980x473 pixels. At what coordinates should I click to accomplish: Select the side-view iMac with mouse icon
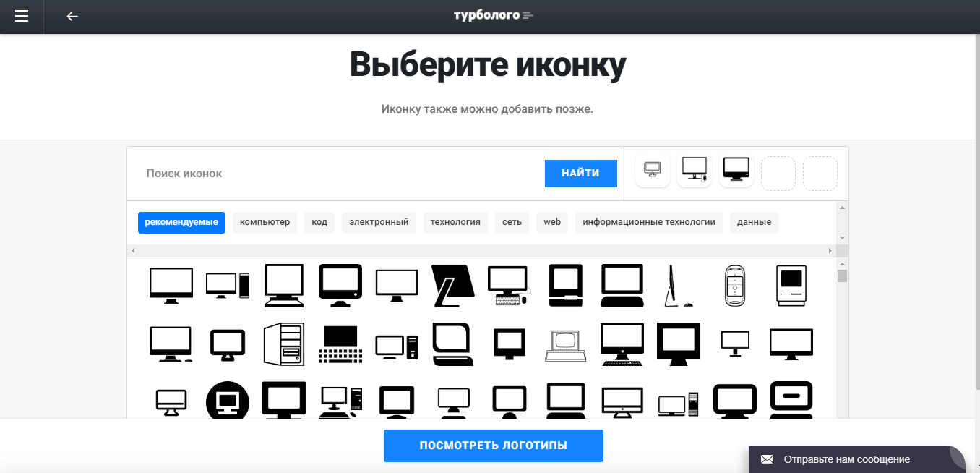(x=678, y=286)
